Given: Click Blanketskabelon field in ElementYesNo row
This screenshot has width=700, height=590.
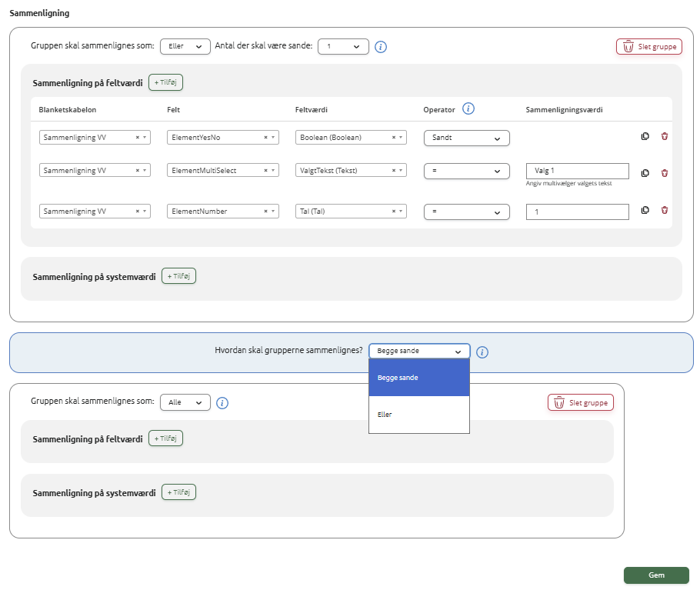Looking at the screenshot, I should click(x=95, y=138).
